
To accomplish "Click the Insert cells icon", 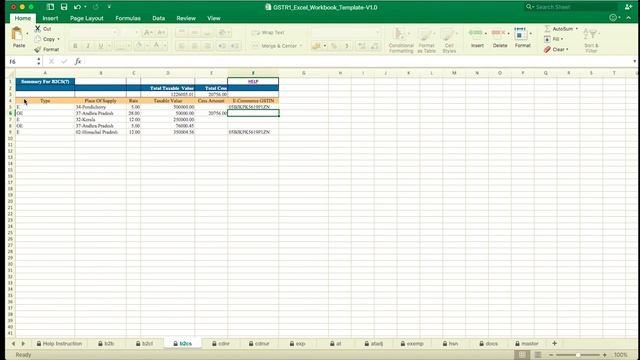I will point(476,33).
